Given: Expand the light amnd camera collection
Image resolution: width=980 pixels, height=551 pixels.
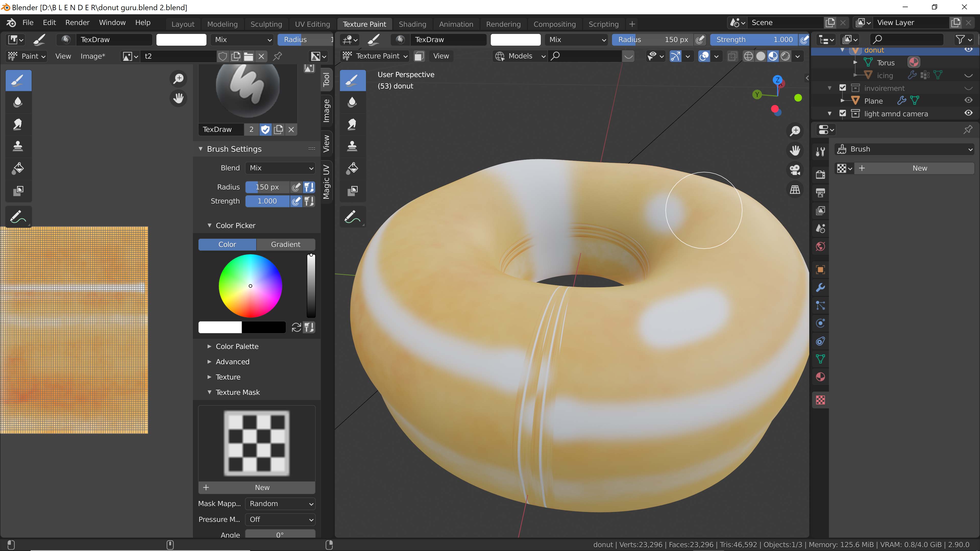Looking at the screenshot, I should (830, 113).
